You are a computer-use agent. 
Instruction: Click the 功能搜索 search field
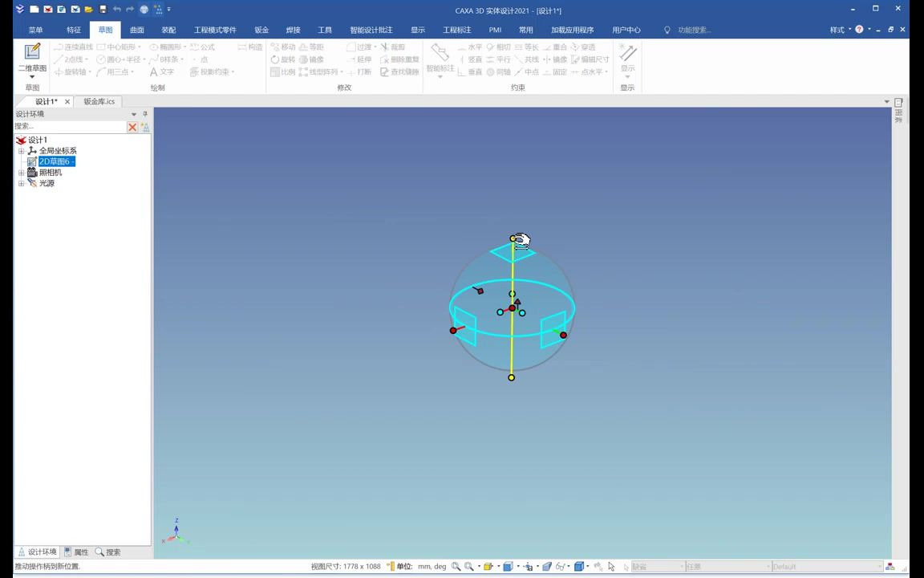tap(694, 30)
